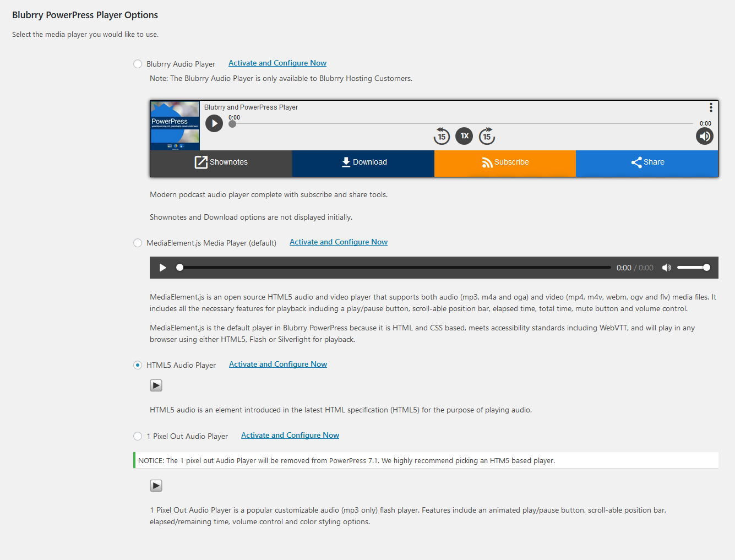Open the three-dot menu in Blubrry player

click(x=711, y=107)
